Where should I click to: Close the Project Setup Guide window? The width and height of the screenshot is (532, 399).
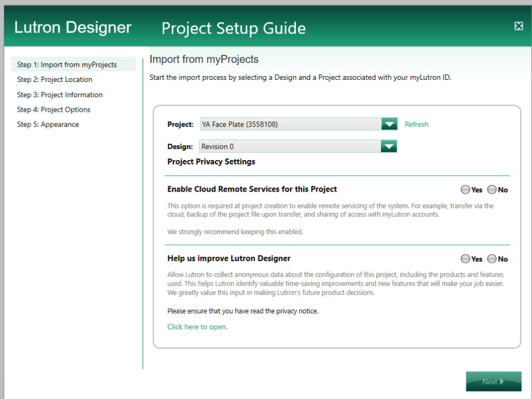(518, 26)
